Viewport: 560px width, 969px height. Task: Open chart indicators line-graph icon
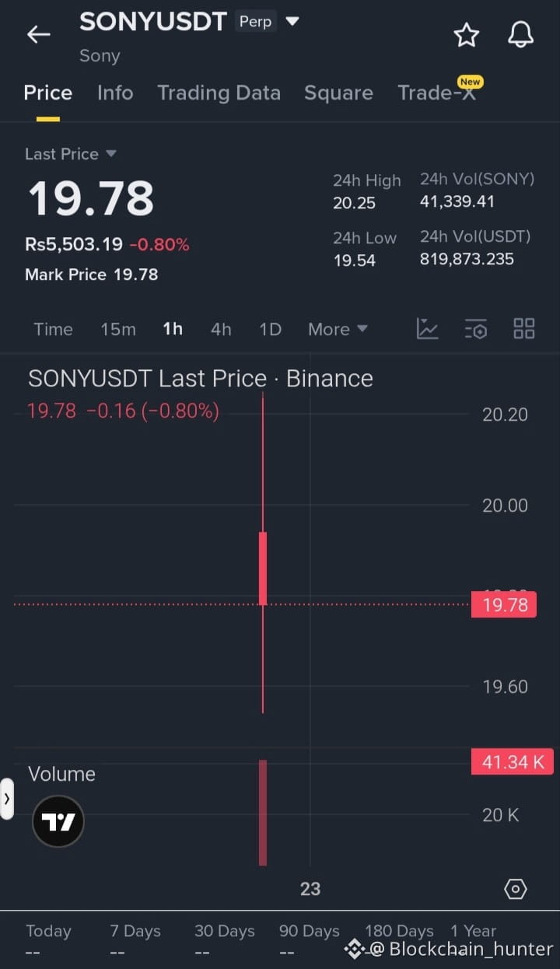tap(427, 328)
